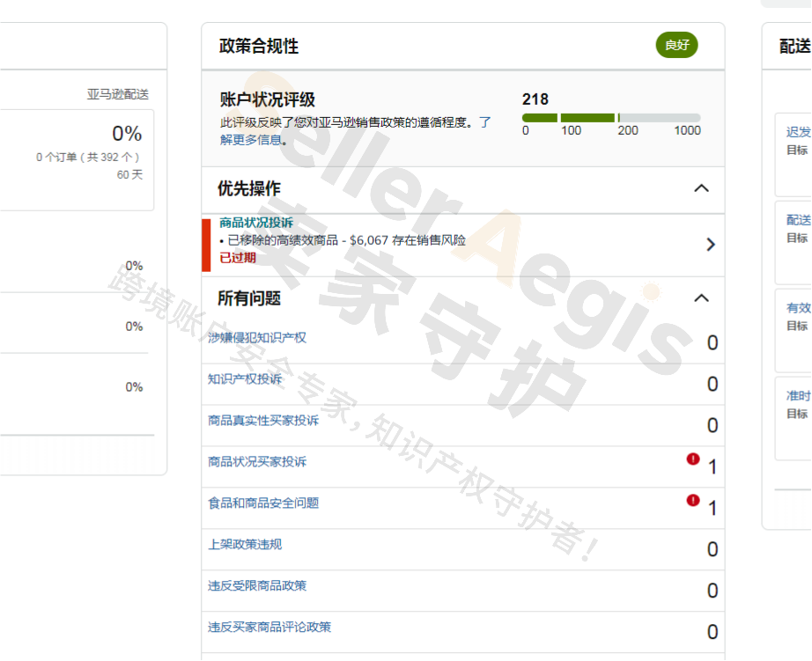The height and width of the screenshot is (661, 812).
Task: Open 涉嫌侵犯知识产权 issue link
Action: (x=257, y=338)
